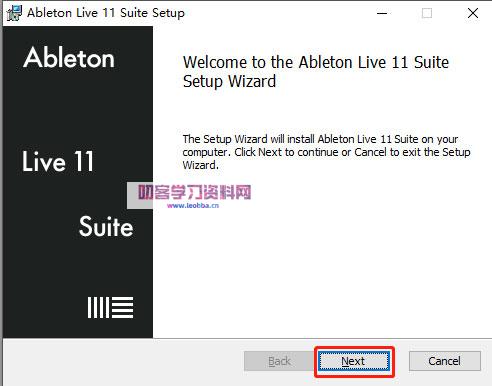The image size is (492, 386).
Task: Click the vertical bars of the Ableton logo
Action: pyautogui.click(x=98, y=307)
